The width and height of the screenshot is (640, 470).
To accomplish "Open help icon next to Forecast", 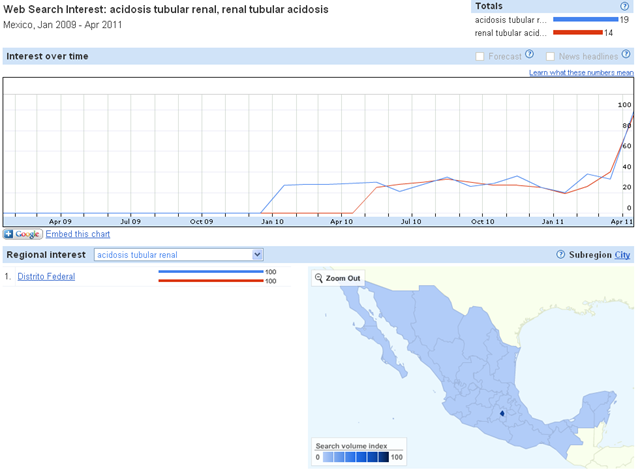I will [x=530, y=55].
